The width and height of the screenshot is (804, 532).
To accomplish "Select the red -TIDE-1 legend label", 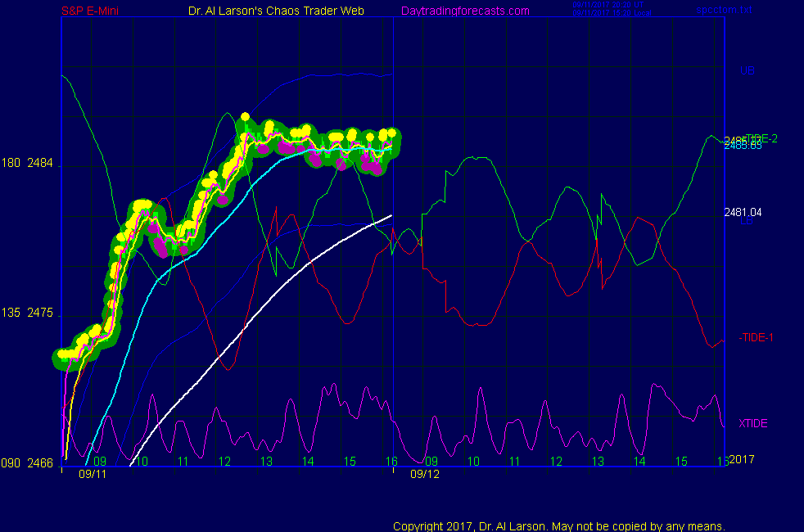I will point(757,337).
